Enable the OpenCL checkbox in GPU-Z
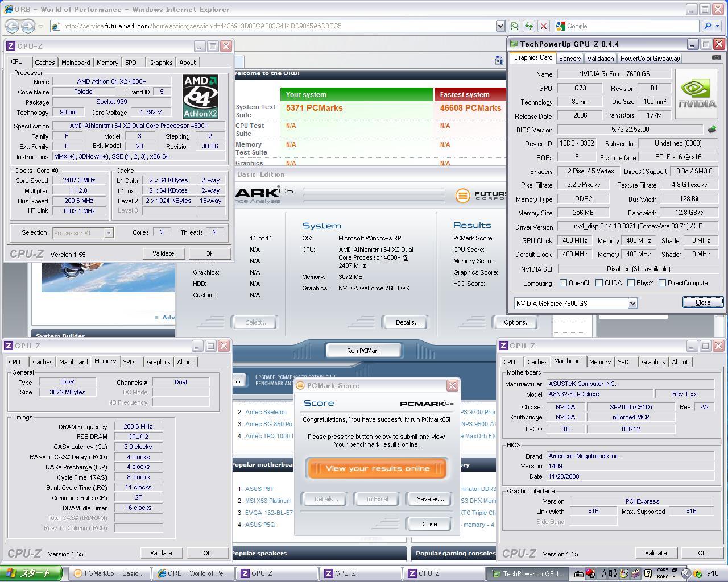This screenshot has width=728, height=582. 563,282
